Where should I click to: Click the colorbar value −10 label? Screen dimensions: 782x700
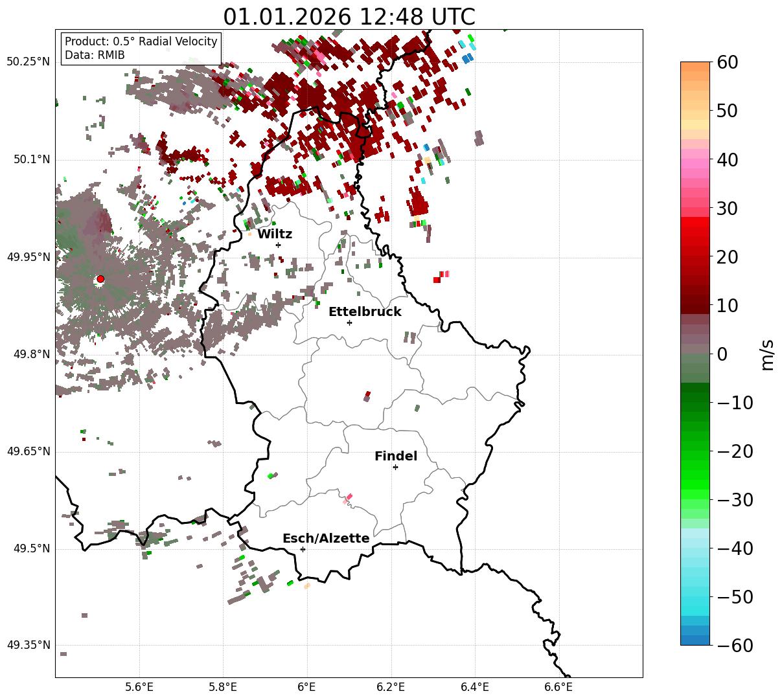point(735,402)
